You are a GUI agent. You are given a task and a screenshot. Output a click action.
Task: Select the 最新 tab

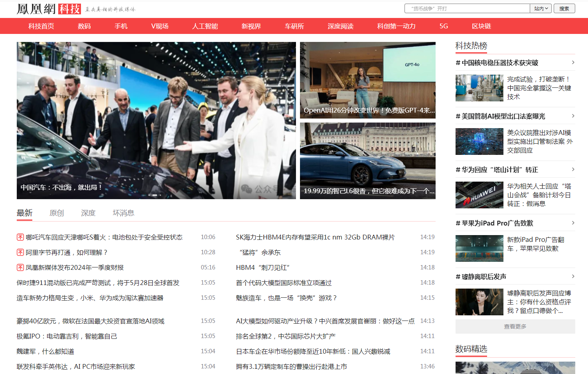(x=24, y=213)
